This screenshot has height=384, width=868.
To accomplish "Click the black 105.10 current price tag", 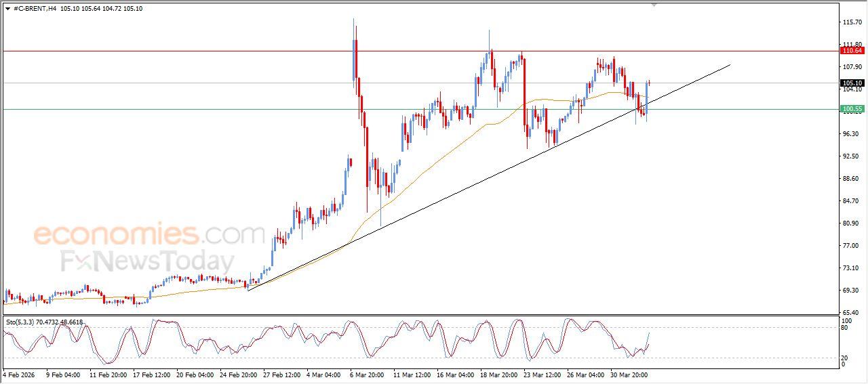I will (x=852, y=83).
